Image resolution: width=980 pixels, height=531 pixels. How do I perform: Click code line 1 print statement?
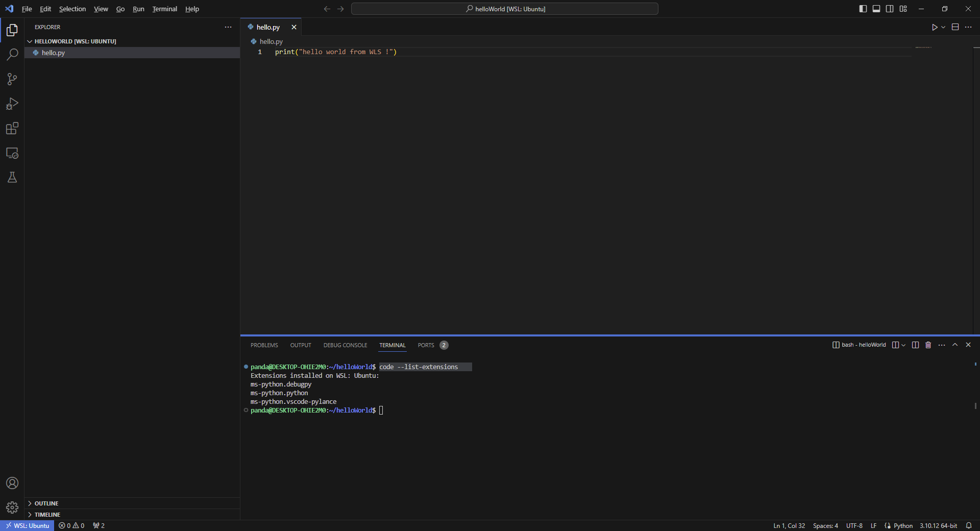click(336, 52)
